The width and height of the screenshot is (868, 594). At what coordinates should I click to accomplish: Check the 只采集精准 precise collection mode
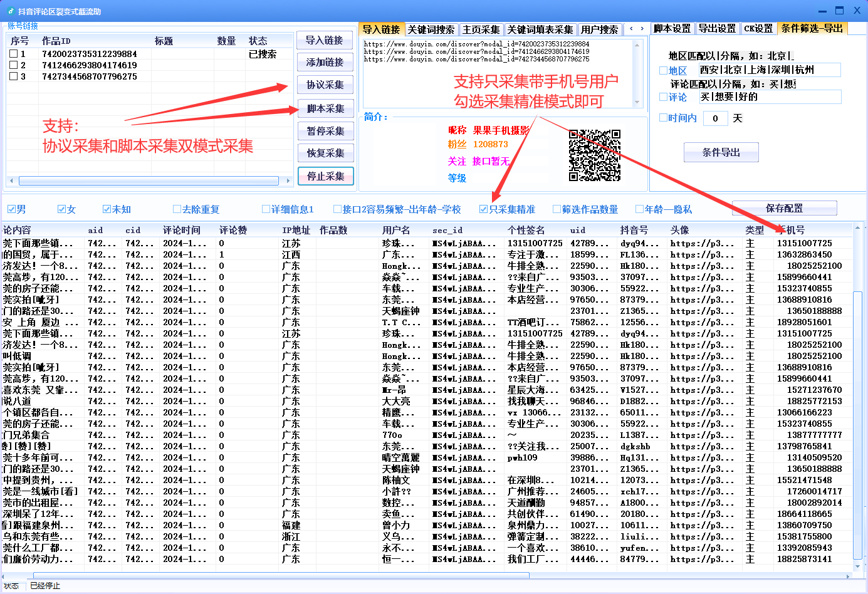(483, 208)
